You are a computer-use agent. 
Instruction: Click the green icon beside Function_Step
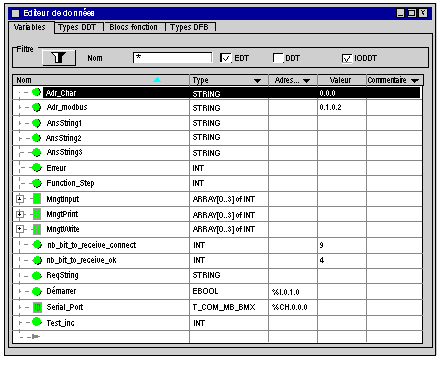[x=36, y=183]
